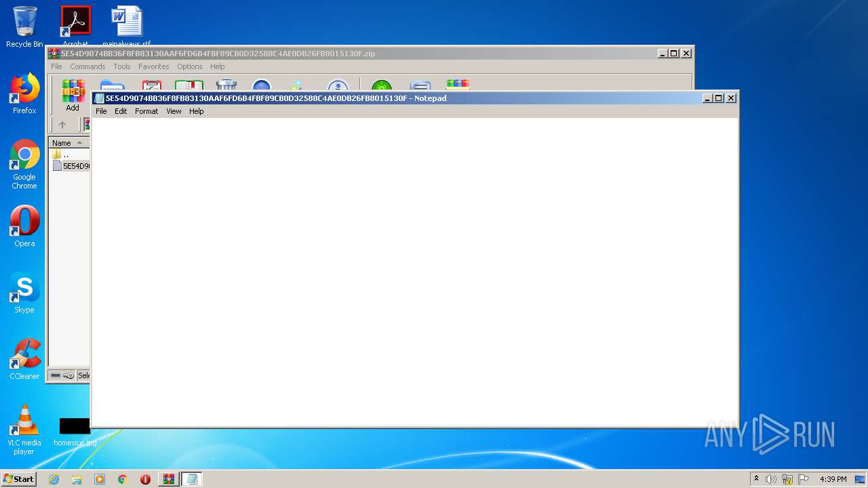Image resolution: width=868 pixels, height=488 pixels.
Task: Open the Notepad Edit menu
Action: tap(121, 111)
